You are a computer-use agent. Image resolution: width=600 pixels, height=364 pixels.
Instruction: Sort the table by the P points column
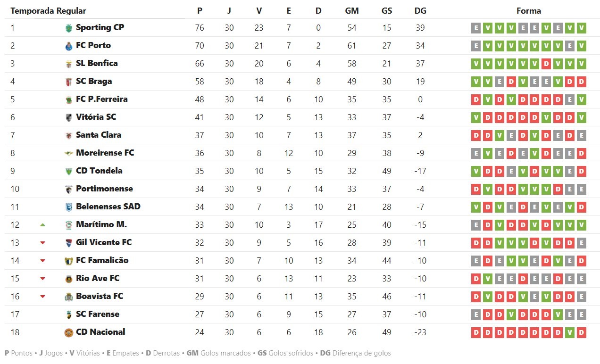(x=200, y=11)
